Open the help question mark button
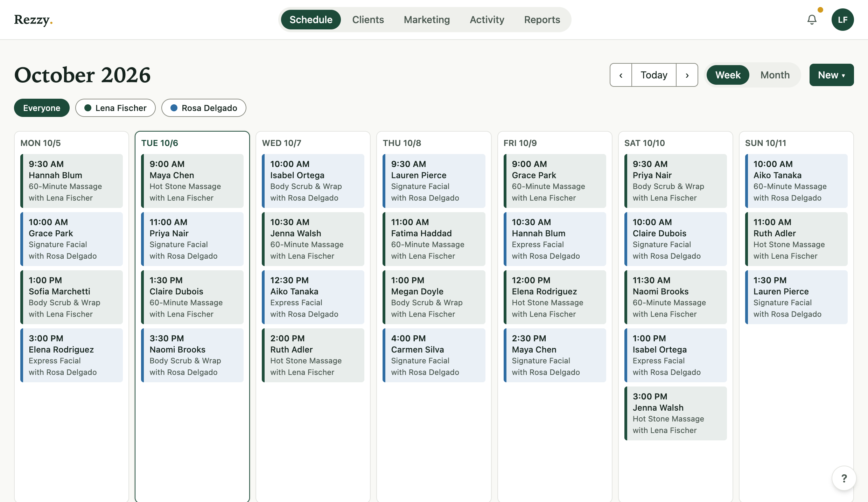868x502 pixels. pyautogui.click(x=844, y=478)
